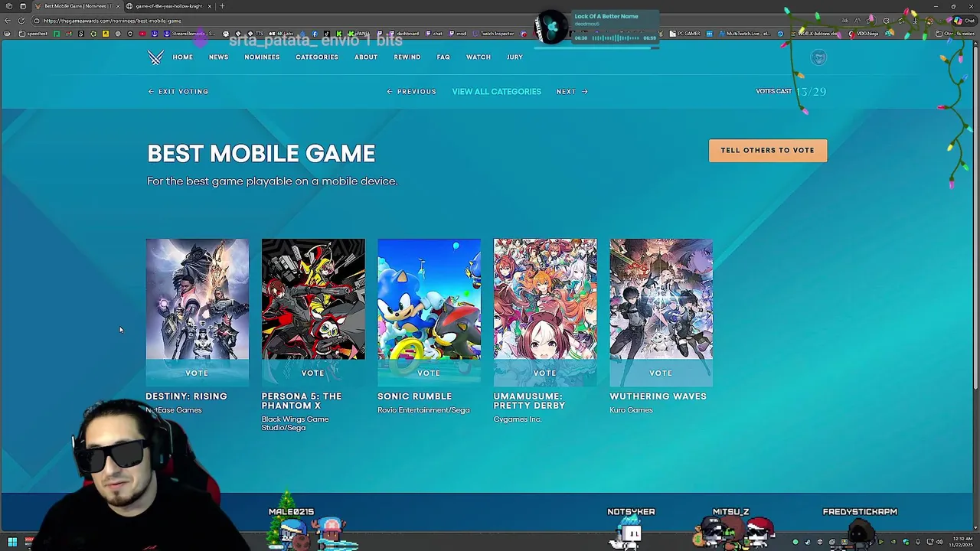Open the volume speaker tray icon
Screen dimensions: 980x551
coord(940,542)
